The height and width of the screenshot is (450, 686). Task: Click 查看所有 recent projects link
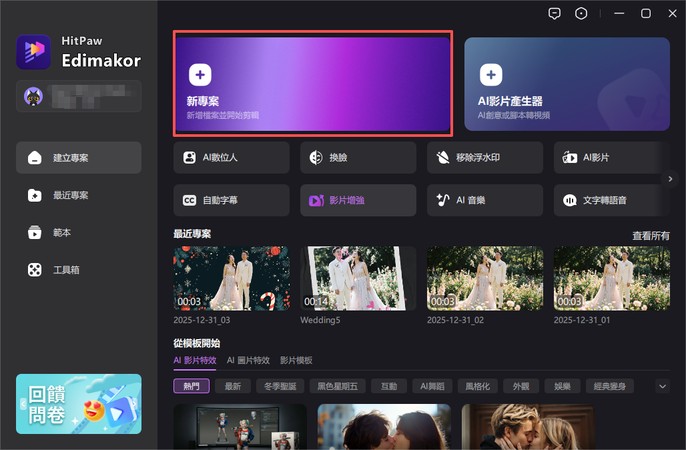pyautogui.click(x=651, y=236)
